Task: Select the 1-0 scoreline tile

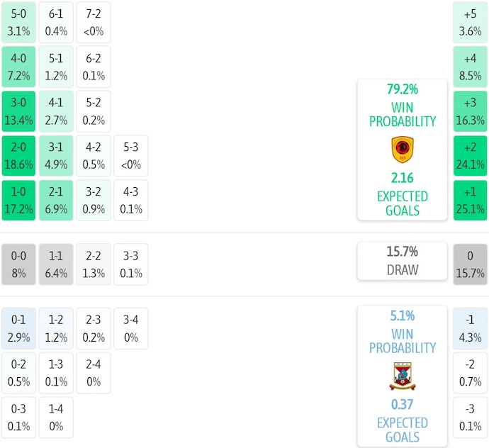Action: coord(18,201)
